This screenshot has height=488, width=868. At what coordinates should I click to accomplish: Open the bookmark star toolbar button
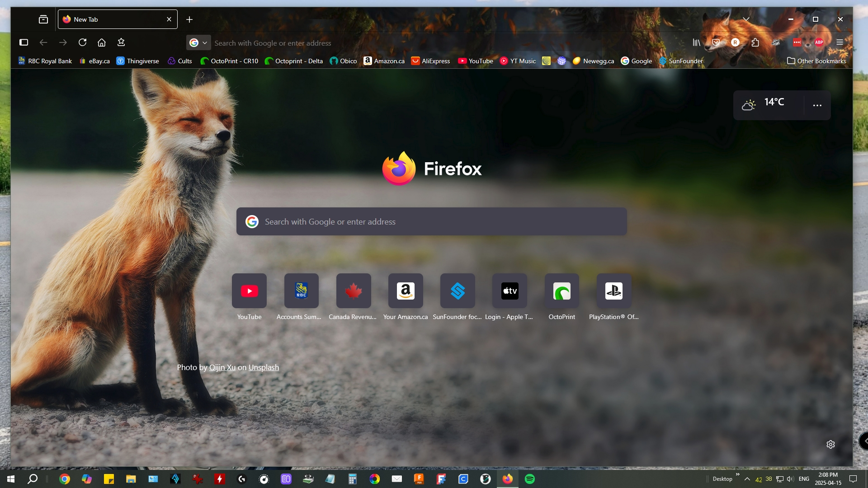[121, 42]
